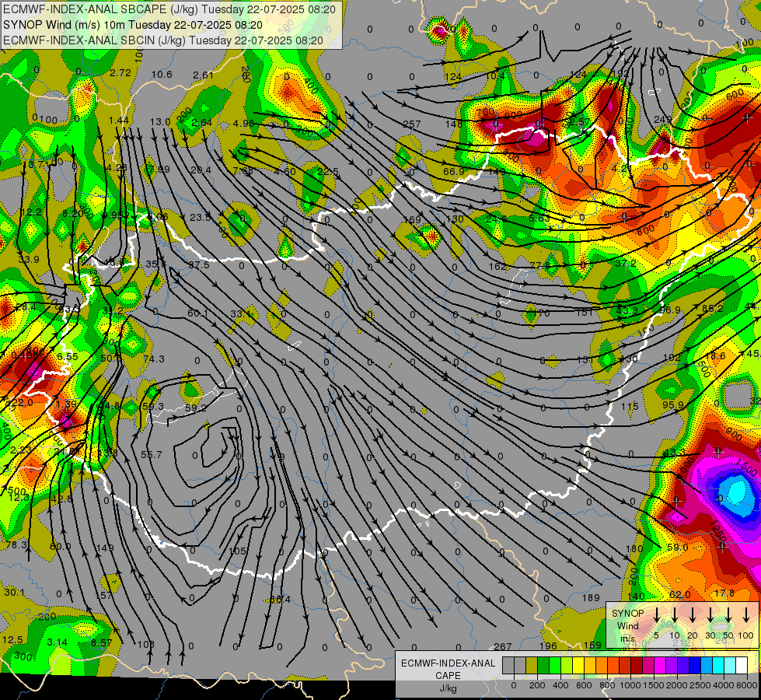This screenshot has width=761, height=700.
Task: Click the map value '33.9'
Action: pyautogui.click(x=29, y=260)
